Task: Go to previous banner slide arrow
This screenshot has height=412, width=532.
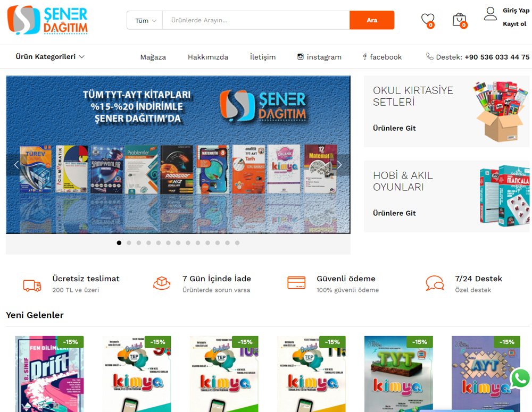Action: tap(16, 165)
